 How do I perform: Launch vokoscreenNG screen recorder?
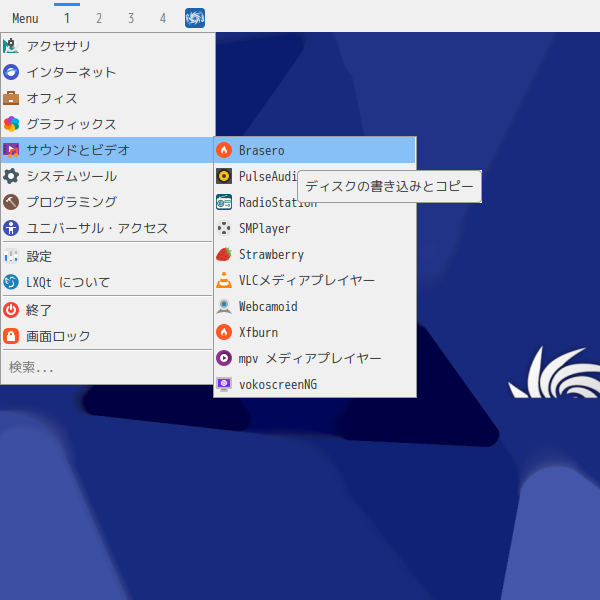tap(315, 384)
